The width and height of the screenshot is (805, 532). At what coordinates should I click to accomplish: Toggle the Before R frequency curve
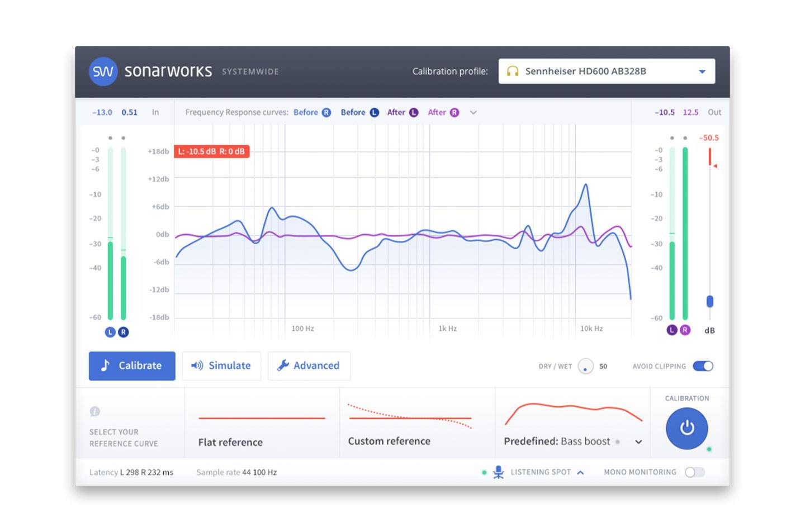pos(312,112)
